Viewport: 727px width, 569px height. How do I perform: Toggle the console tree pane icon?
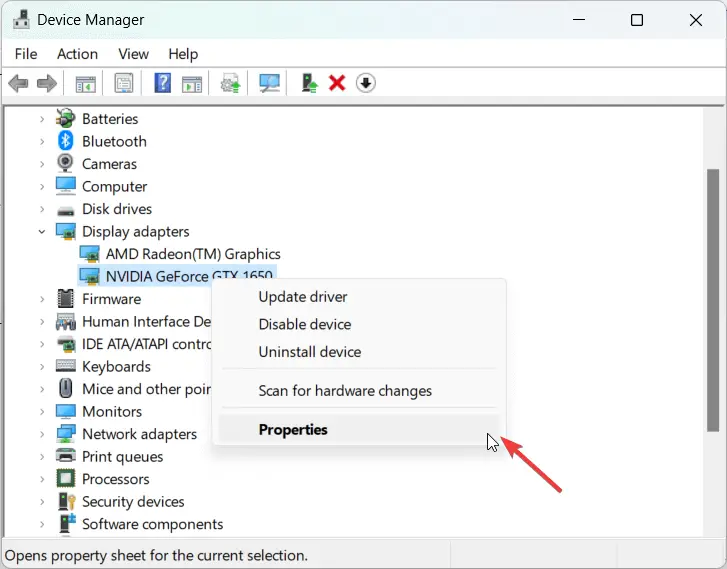[x=86, y=84]
